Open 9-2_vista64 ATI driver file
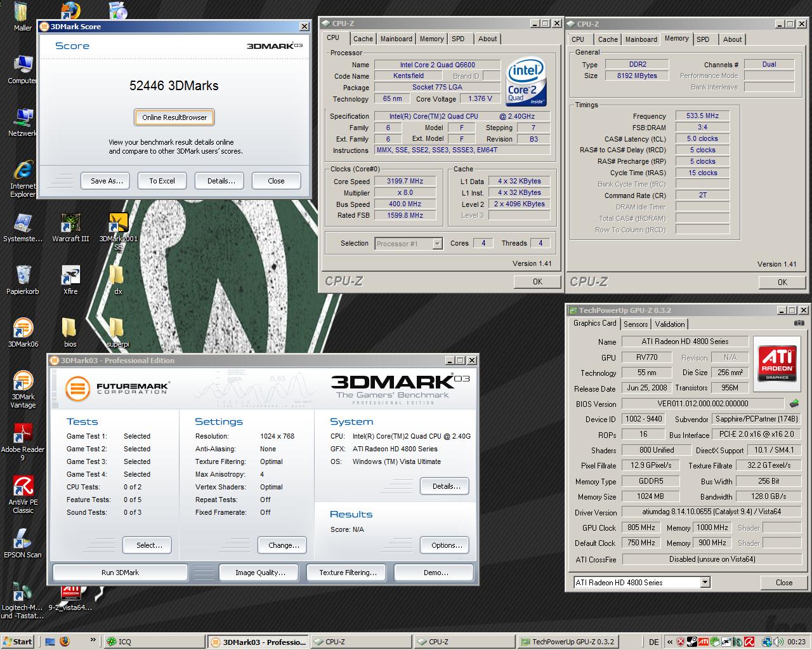The image size is (812, 650). (70, 597)
